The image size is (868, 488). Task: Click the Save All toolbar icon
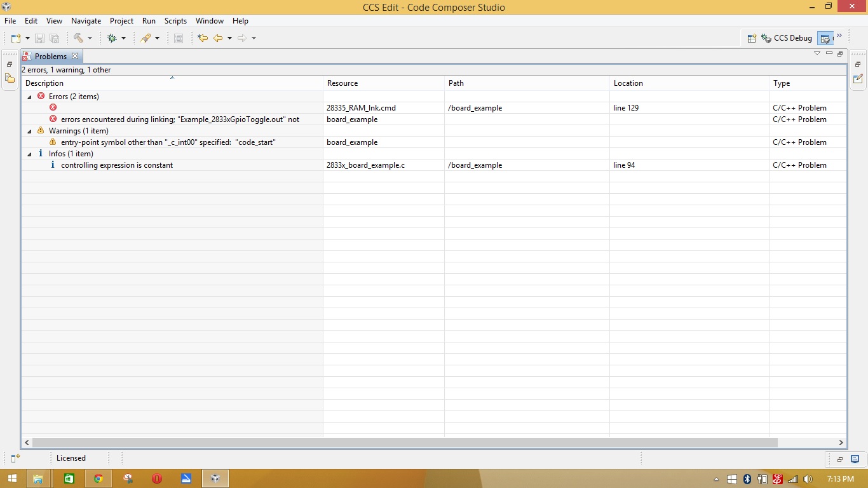55,38
